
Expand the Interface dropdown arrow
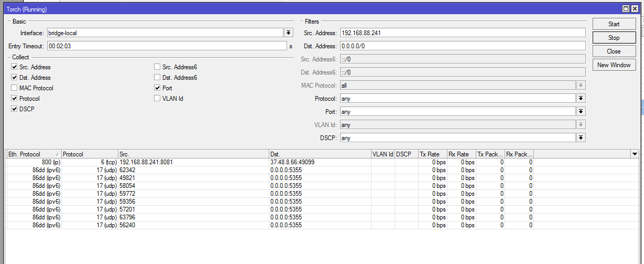pos(288,33)
